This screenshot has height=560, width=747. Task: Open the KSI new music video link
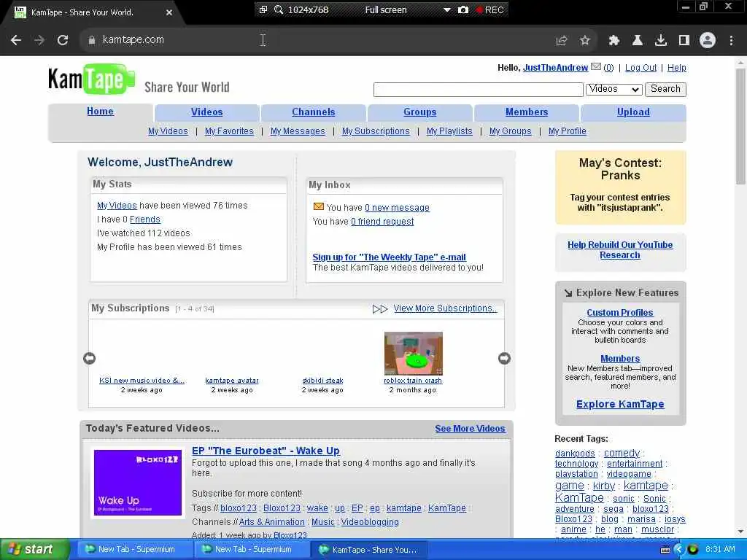(142, 381)
